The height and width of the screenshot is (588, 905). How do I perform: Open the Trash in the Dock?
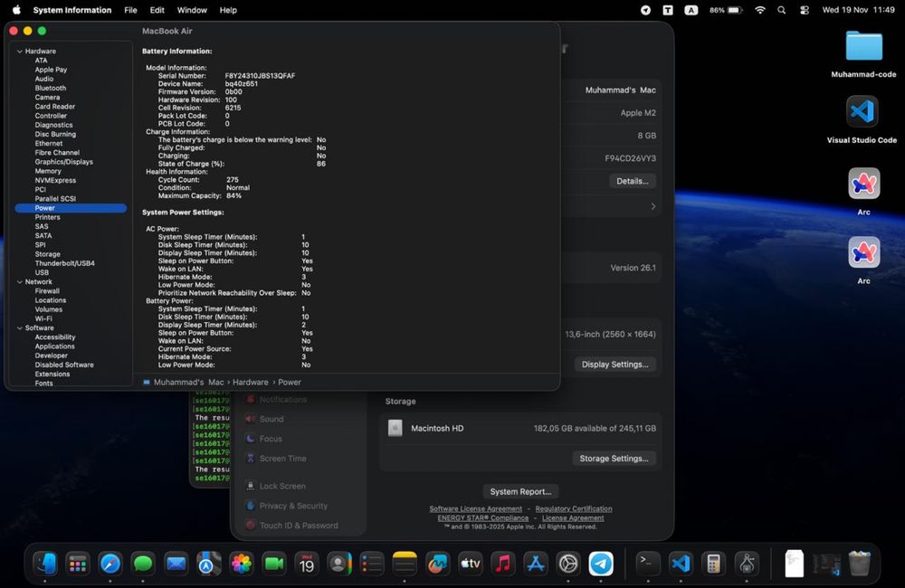pos(860,564)
